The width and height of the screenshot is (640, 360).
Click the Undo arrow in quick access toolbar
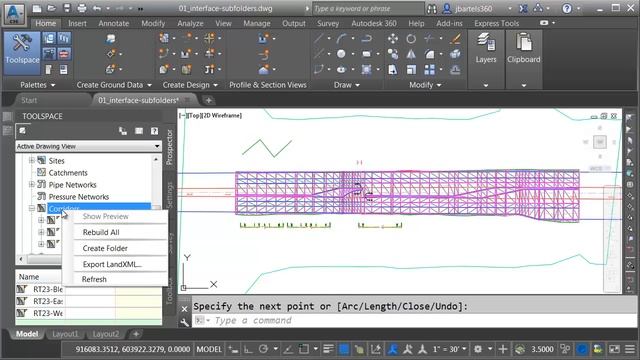coord(97,8)
